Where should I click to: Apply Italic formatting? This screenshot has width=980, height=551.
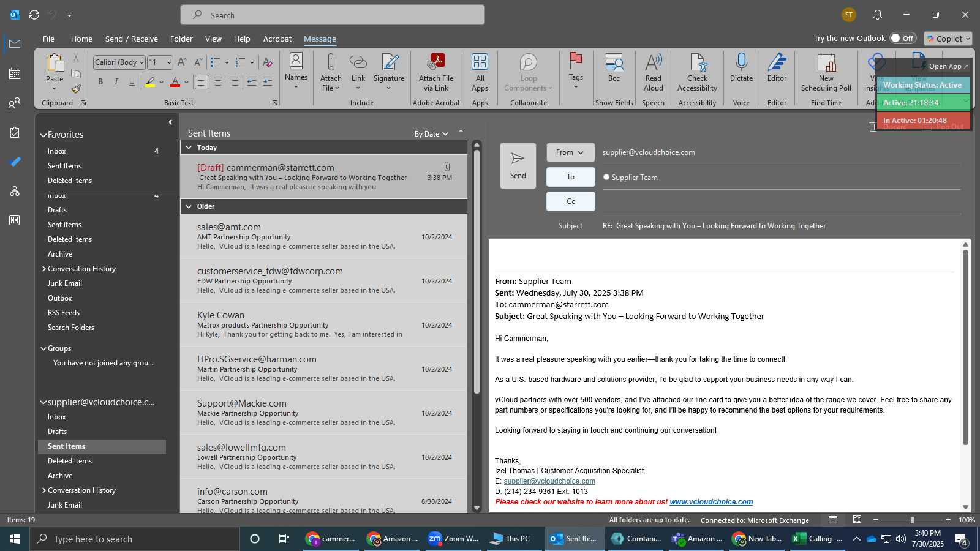[x=116, y=81]
